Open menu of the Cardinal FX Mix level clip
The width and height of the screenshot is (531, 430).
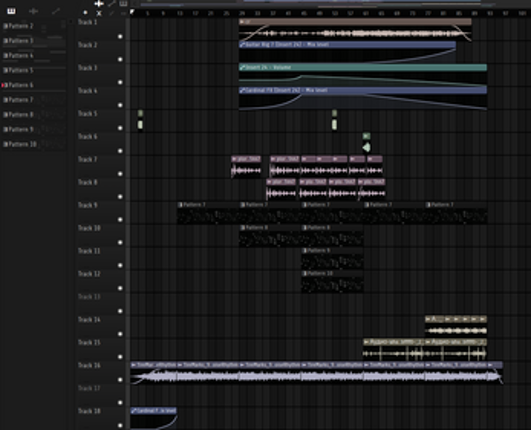(x=242, y=90)
